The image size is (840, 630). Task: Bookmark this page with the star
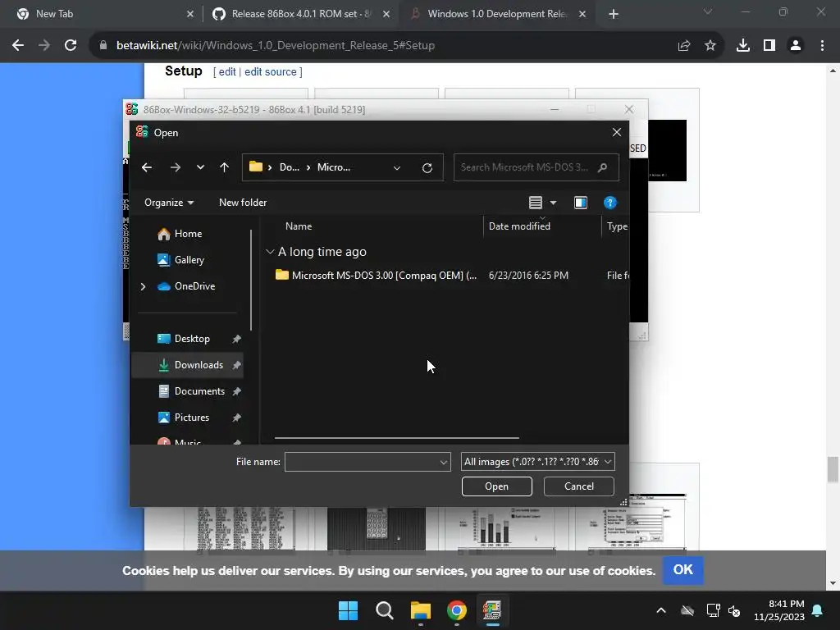tap(710, 46)
